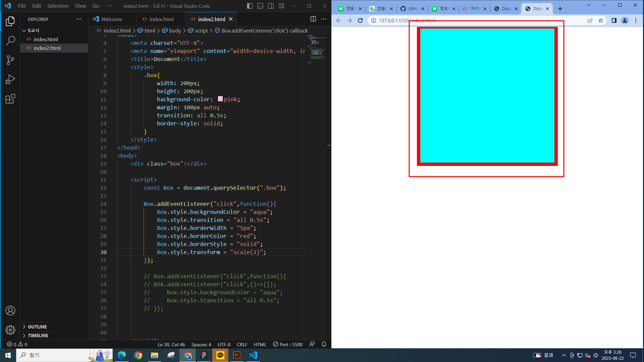Open the notifications bell in status bar
The height and width of the screenshot is (362, 644).
[x=324, y=344]
